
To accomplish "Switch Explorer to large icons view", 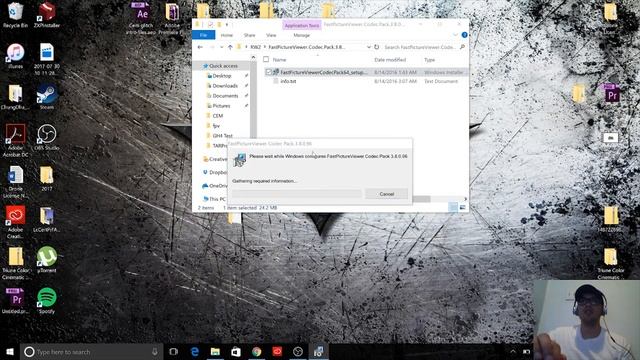I will point(462,207).
